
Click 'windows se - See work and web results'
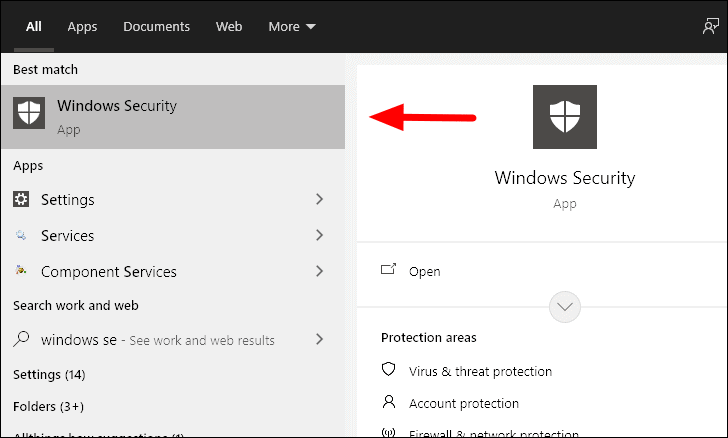pos(158,340)
